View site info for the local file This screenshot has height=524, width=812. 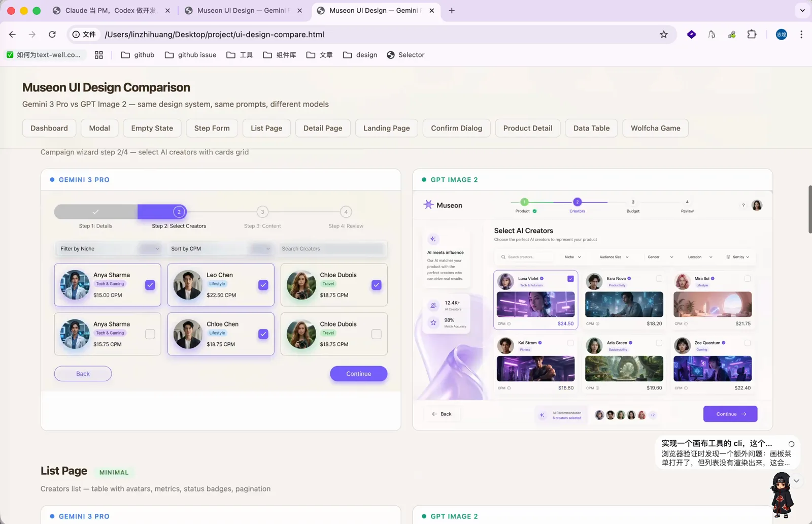coord(84,35)
